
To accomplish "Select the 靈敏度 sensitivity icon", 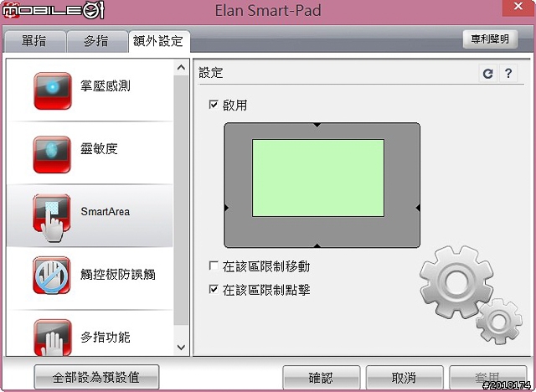I will [x=52, y=154].
